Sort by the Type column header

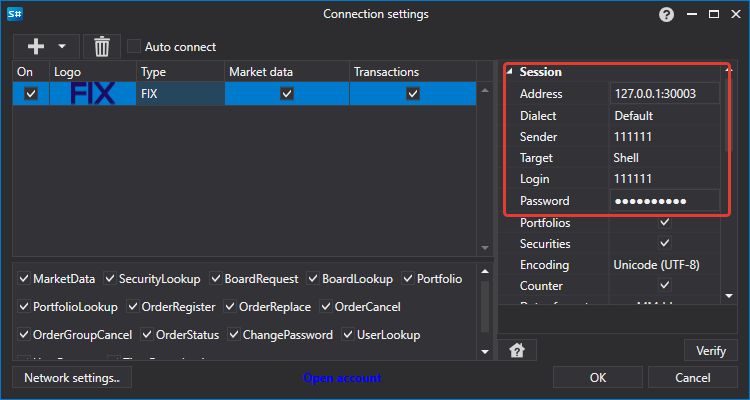[180, 72]
